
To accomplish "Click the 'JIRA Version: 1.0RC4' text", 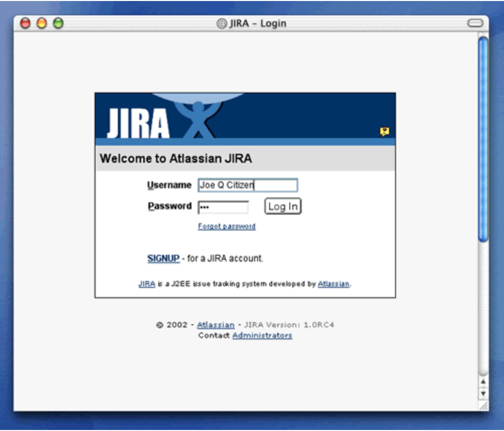I will [289, 325].
